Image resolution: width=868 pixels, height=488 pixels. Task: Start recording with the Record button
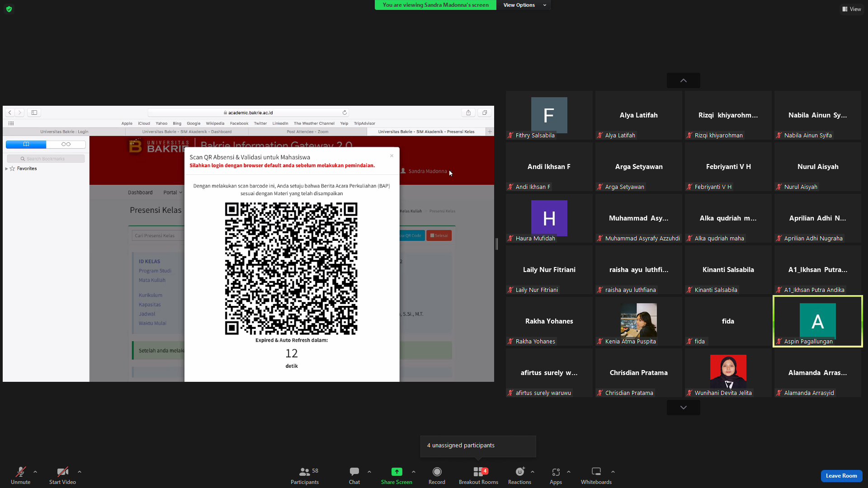coord(437,475)
